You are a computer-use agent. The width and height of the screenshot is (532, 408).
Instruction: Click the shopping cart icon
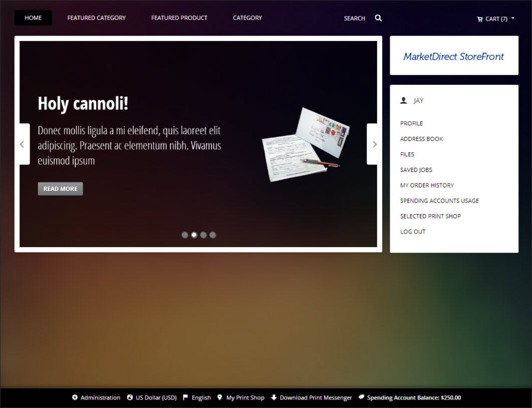click(480, 19)
